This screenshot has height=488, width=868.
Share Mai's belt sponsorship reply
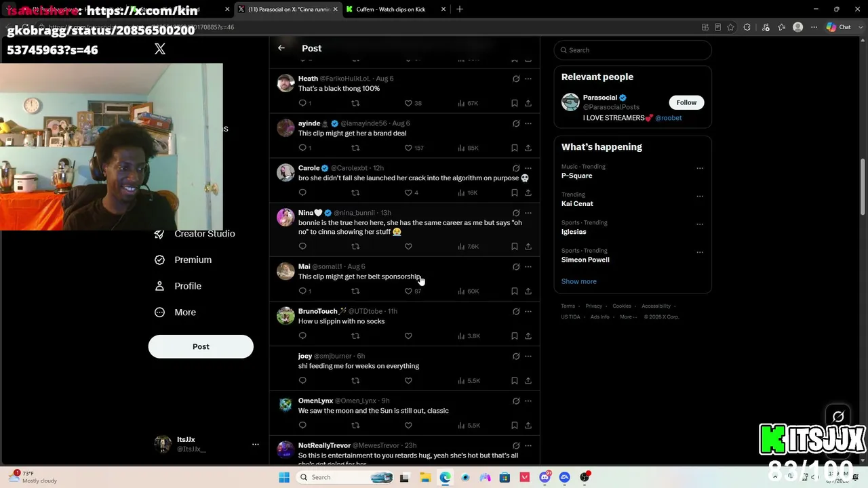tap(528, 291)
